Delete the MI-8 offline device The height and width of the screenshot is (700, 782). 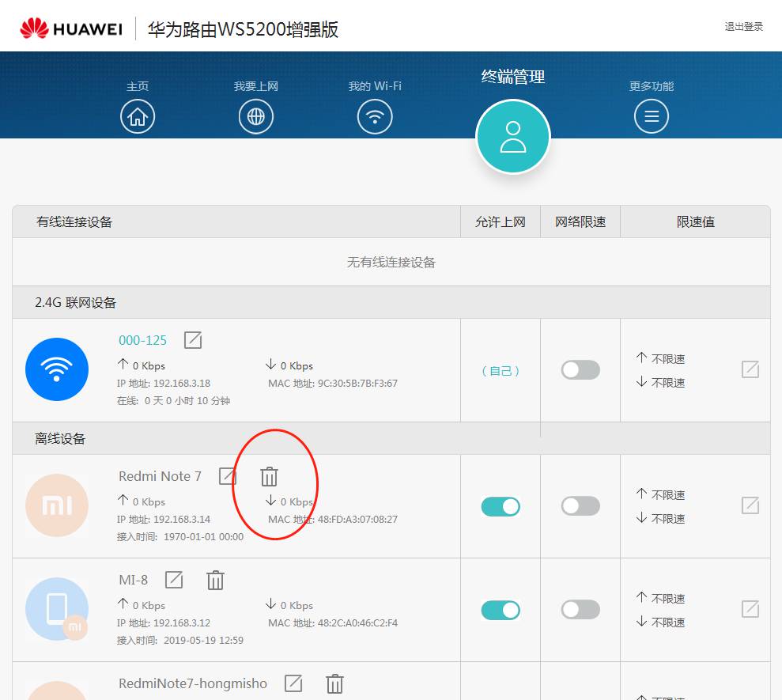pos(215,581)
